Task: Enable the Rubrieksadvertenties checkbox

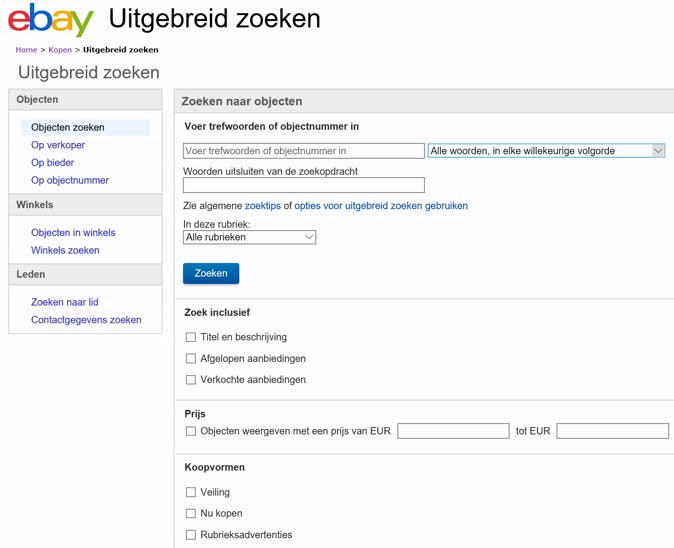Action: coord(191,535)
